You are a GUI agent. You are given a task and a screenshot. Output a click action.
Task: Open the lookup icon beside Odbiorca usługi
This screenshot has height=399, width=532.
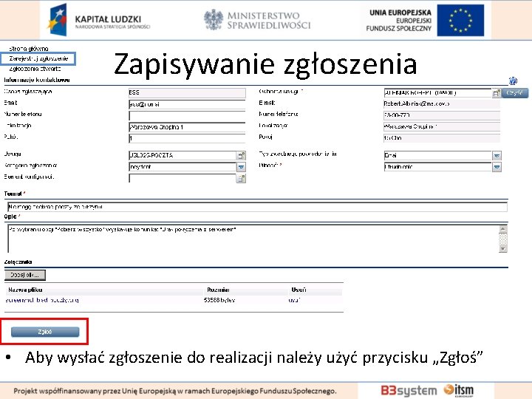pyautogui.click(x=497, y=93)
